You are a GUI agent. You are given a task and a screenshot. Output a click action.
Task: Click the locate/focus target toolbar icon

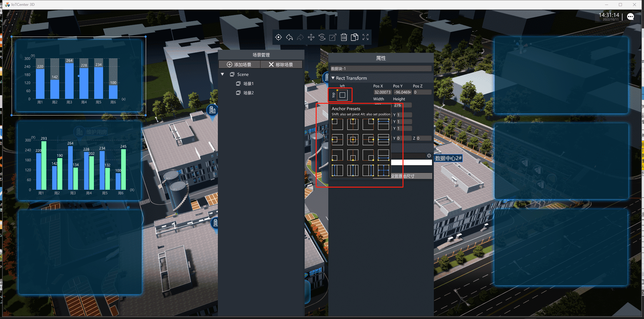[278, 37]
